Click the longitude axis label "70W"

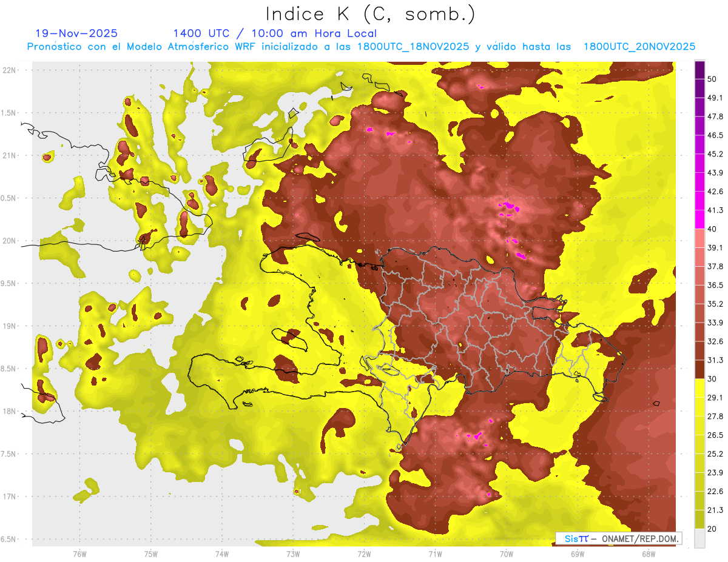(506, 554)
